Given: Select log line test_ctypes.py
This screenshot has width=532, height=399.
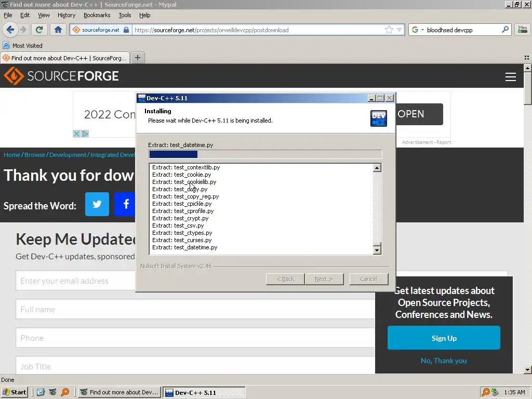Looking at the screenshot, I should (182, 233).
